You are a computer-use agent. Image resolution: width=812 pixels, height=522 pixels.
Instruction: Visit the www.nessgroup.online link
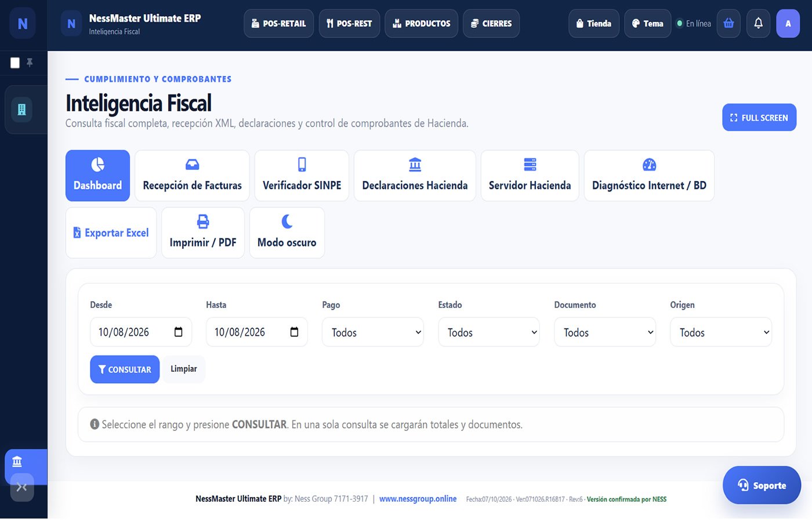point(418,499)
